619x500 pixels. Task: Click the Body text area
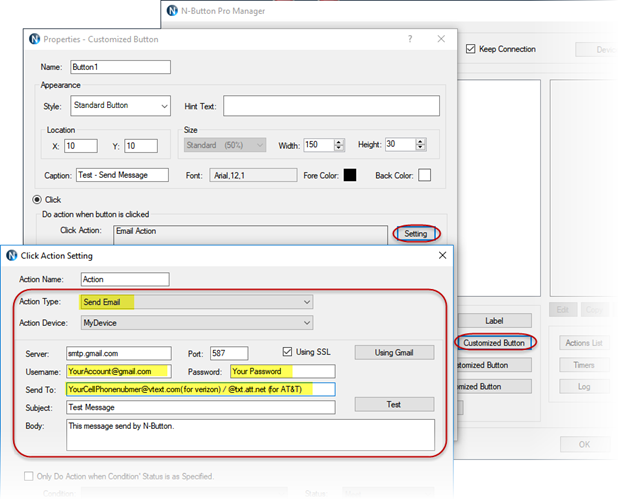tap(250, 435)
